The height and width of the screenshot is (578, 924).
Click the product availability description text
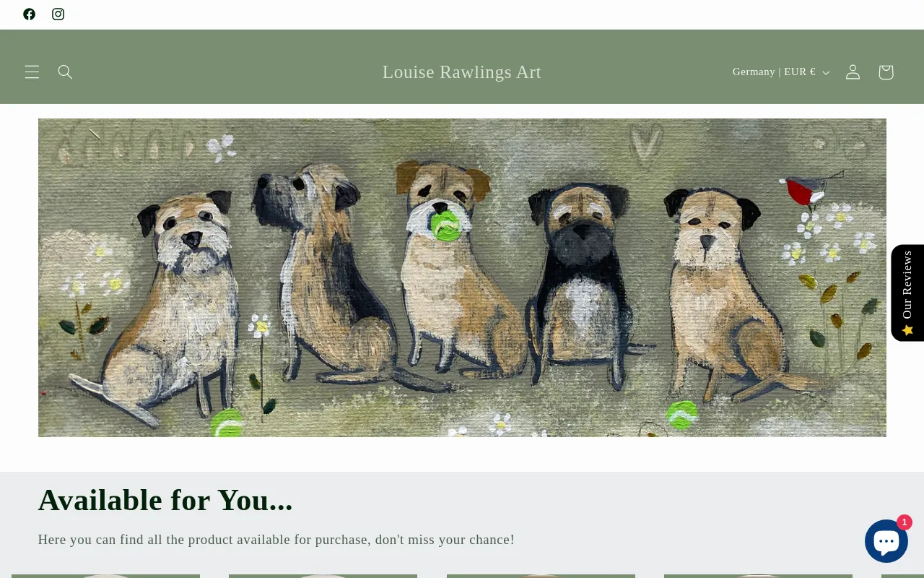(276, 540)
